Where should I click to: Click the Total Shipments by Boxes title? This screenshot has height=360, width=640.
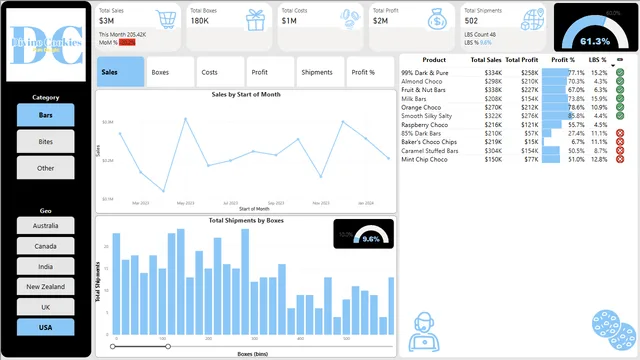click(x=246, y=220)
